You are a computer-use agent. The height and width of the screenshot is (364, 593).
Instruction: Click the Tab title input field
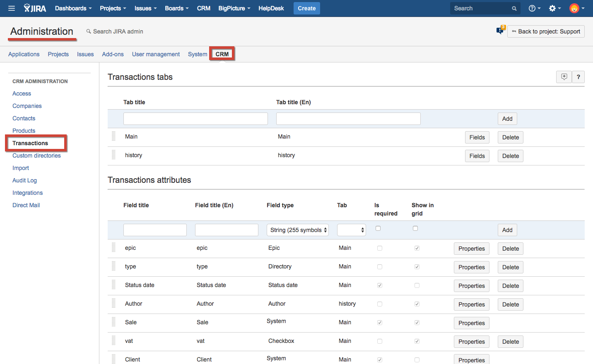coord(195,119)
